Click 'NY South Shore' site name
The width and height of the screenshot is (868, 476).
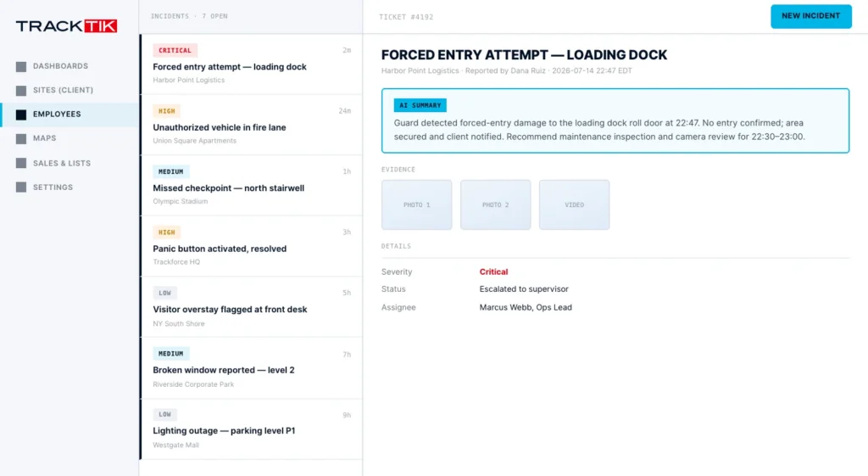(179, 323)
